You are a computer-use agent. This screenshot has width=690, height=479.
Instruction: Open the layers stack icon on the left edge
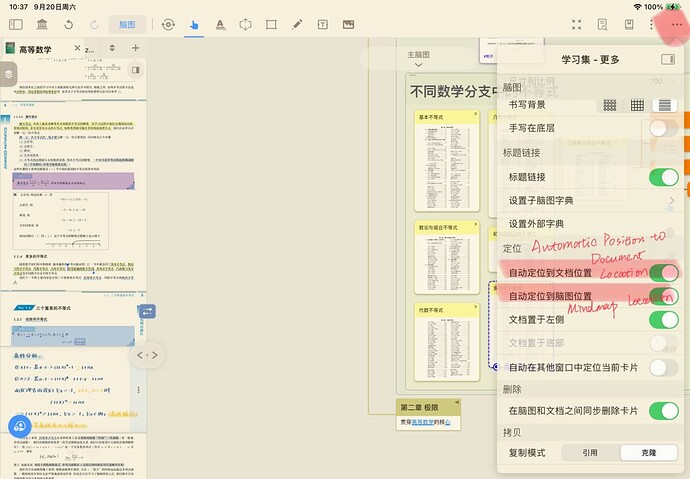[x=8, y=74]
